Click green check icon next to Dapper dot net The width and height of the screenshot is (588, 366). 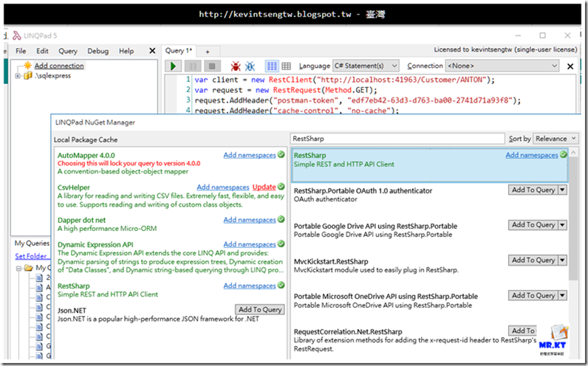[x=281, y=219]
